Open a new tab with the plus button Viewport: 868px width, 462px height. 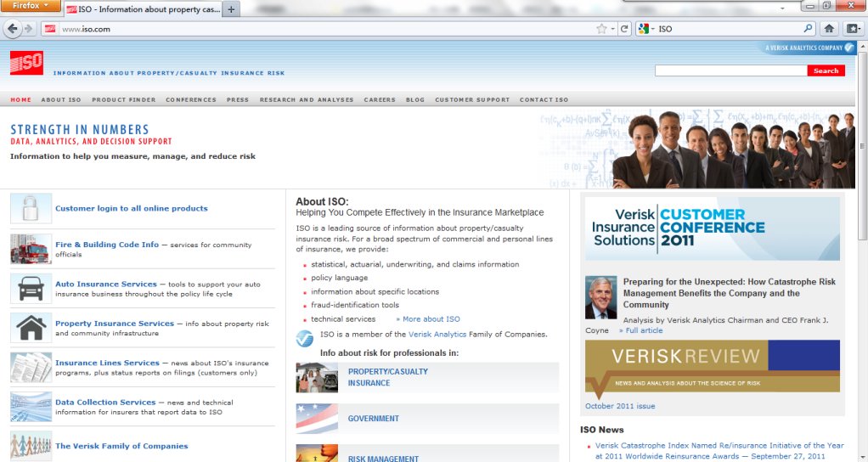click(231, 9)
